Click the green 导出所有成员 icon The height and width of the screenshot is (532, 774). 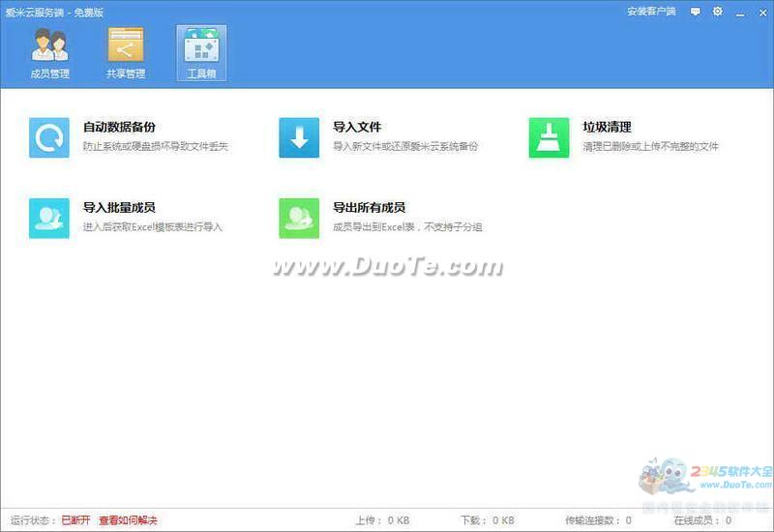pyautogui.click(x=299, y=218)
